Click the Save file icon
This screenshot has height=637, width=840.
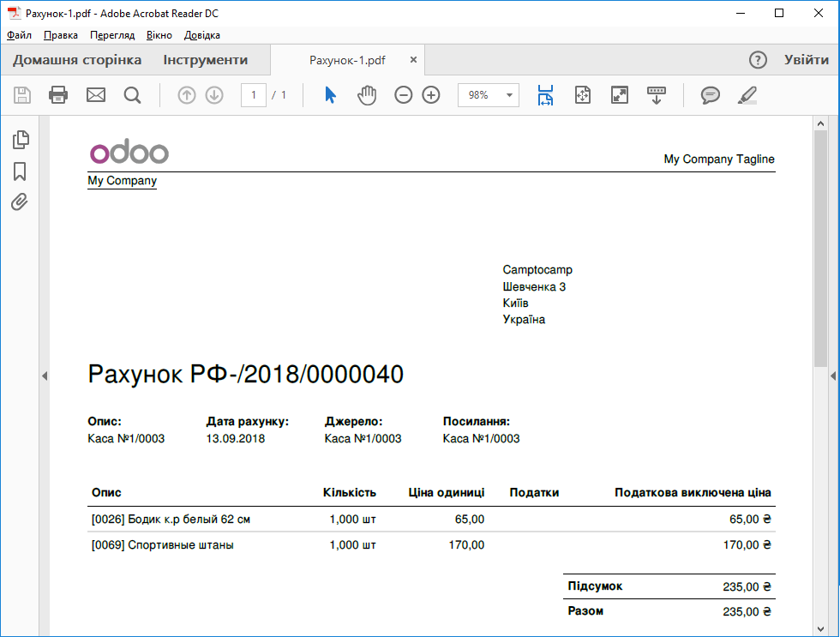(22, 95)
